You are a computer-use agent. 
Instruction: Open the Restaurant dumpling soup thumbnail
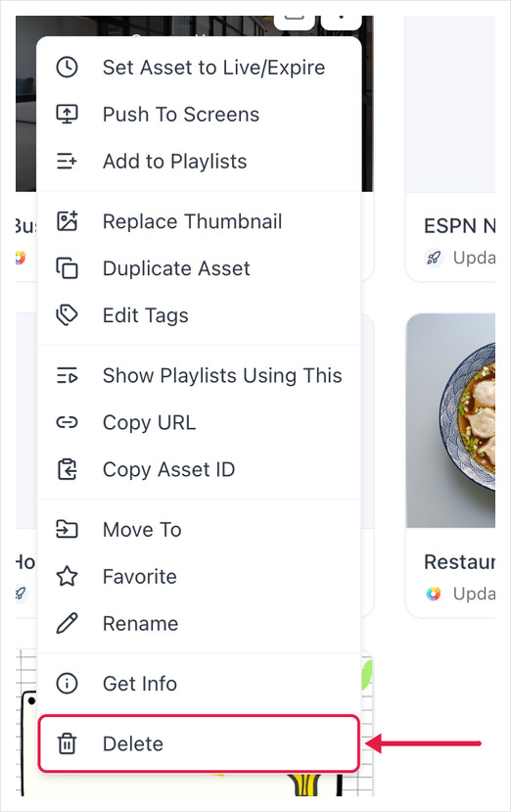451,420
